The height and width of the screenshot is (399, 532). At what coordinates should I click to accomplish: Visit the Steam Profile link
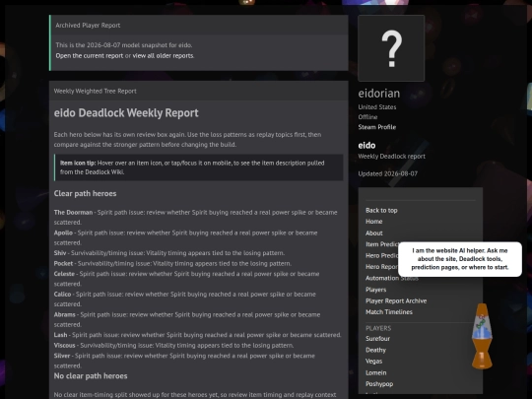377,127
